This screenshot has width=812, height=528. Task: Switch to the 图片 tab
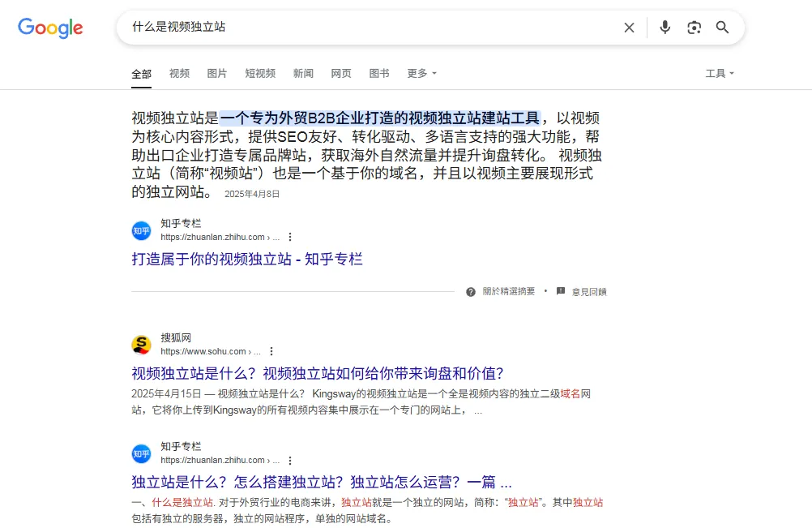pyautogui.click(x=217, y=73)
